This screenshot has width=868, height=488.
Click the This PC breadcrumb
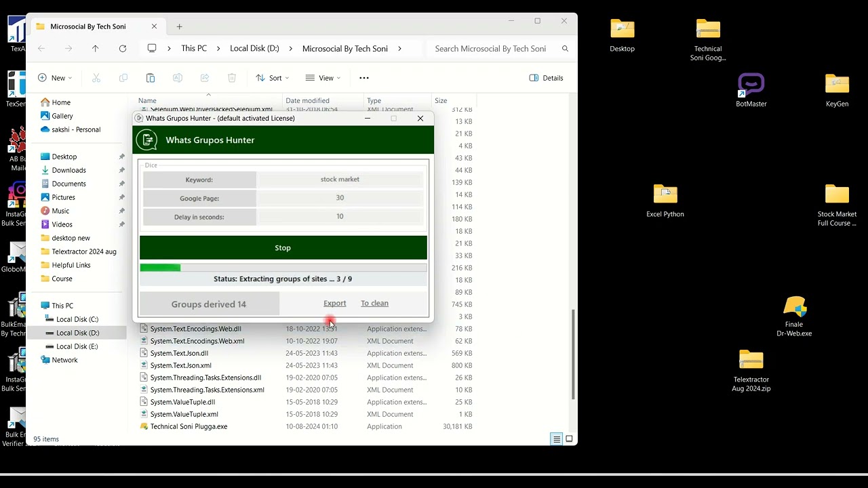[194, 49]
